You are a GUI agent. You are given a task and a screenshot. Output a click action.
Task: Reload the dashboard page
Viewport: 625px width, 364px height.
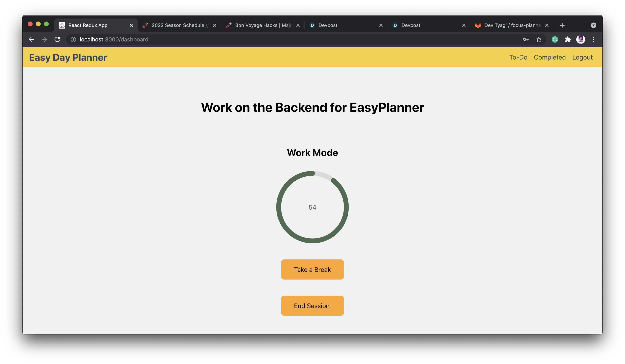pos(57,39)
